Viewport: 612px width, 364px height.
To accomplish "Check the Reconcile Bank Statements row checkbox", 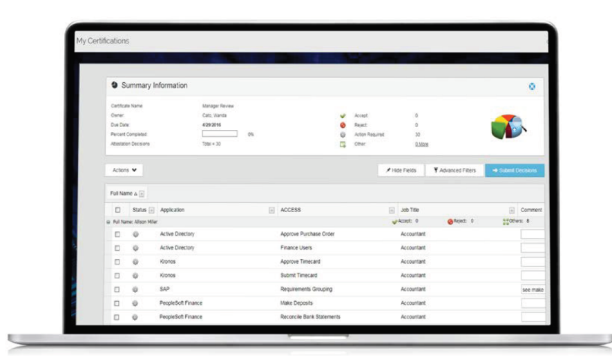I will pos(116,317).
